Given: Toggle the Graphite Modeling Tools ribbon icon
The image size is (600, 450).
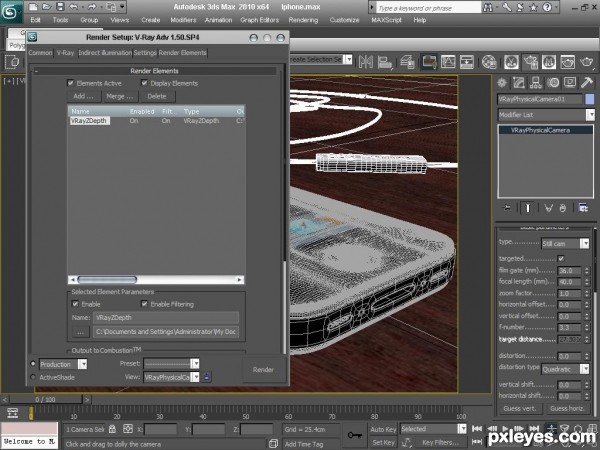Looking at the screenshot, I should pyautogui.click(x=429, y=62).
